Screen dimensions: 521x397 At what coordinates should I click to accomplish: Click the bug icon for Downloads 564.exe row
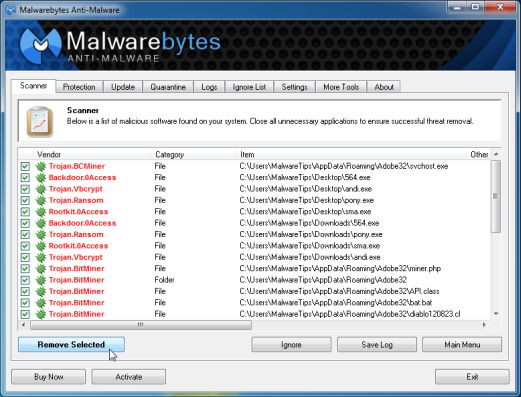pos(41,223)
